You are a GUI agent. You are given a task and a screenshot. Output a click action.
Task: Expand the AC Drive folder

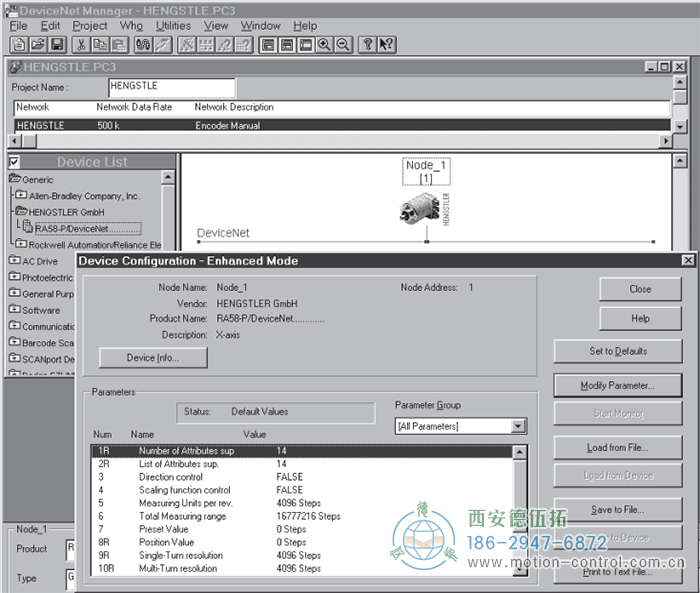coord(15,261)
